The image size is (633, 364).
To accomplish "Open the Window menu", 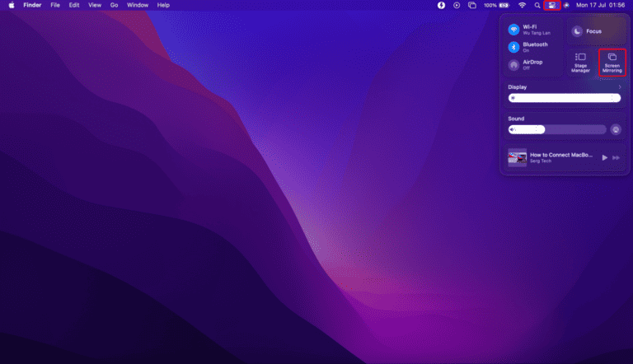I will pyautogui.click(x=138, y=5).
